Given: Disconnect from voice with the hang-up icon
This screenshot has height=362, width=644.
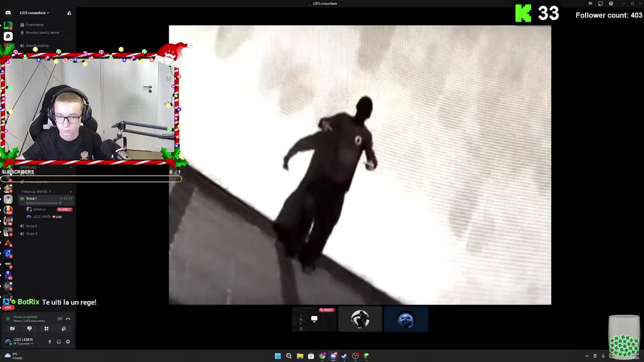Looking at the screenshot, I should tap(68, 319).
